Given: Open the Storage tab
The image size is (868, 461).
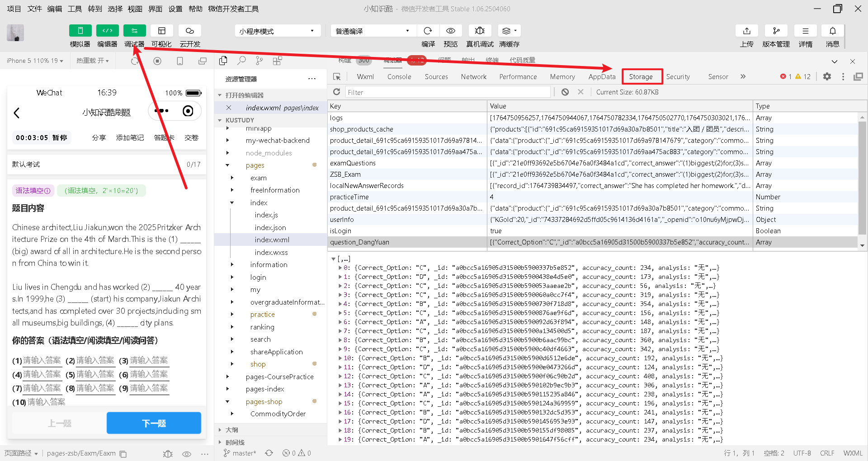Looking at the screenshot, I should pyautogui.click(x=641, y=77).
